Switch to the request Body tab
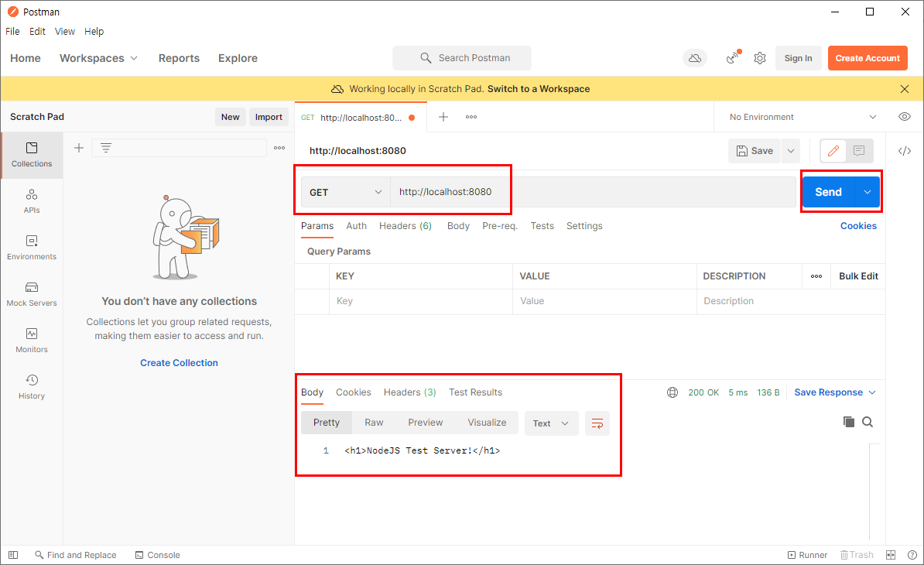The width and height of the screenshot is (924, 565). [x=458, y=226]
